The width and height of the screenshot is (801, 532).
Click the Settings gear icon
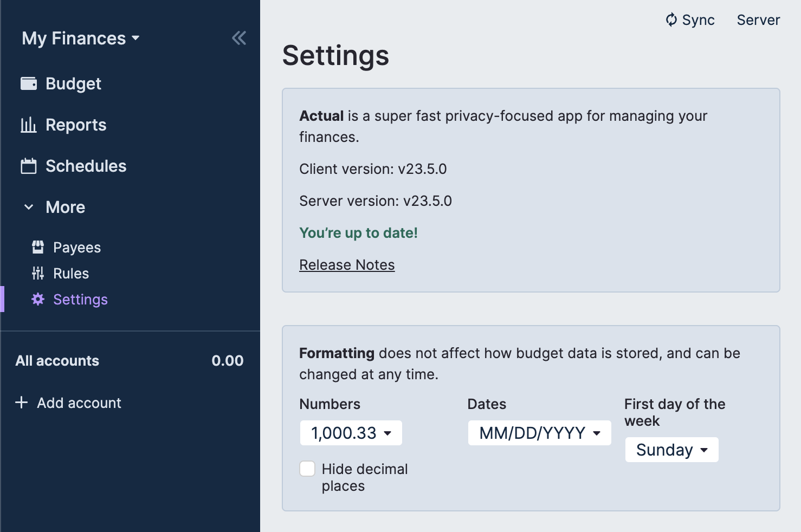pos(38,300)
